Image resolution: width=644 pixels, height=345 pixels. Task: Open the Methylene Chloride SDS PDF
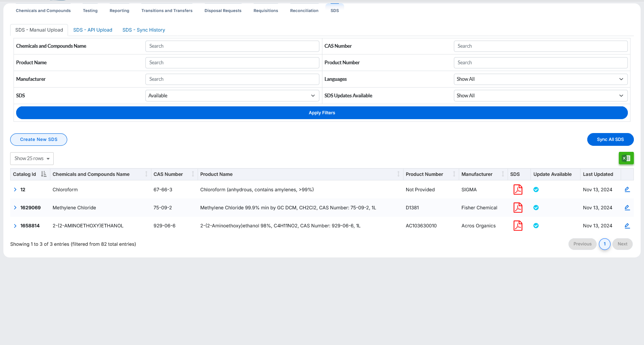518,207
